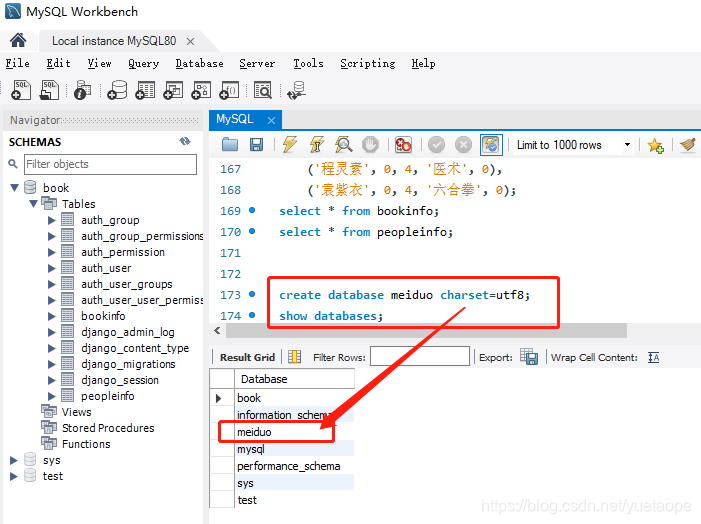Toggle wrap cell content icon
Screen dimensions: 701x524
point(654,357)
